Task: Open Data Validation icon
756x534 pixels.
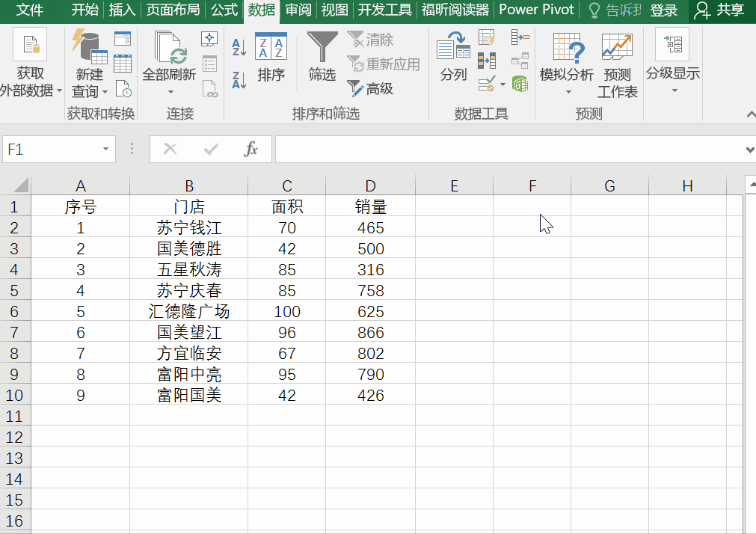Action: 485,84
